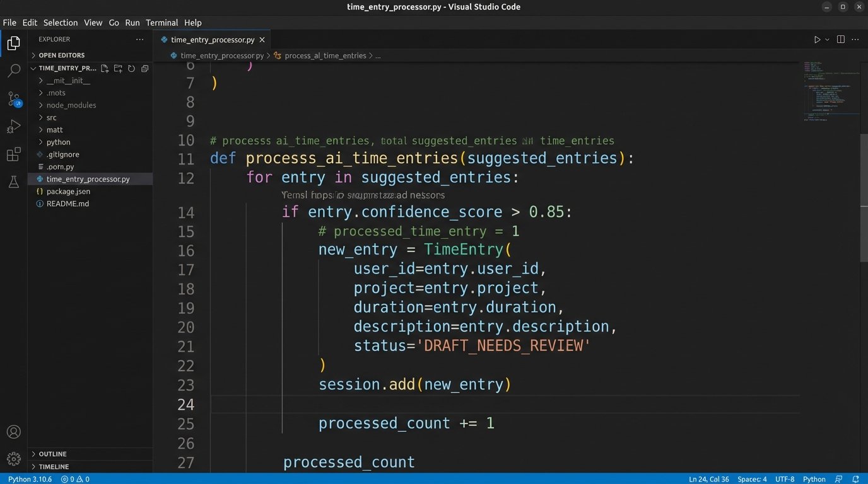This screenshot has width=868, height=484.
Task: Open the Selection menu
Action: pyautogui.click(x=61, y=23)
